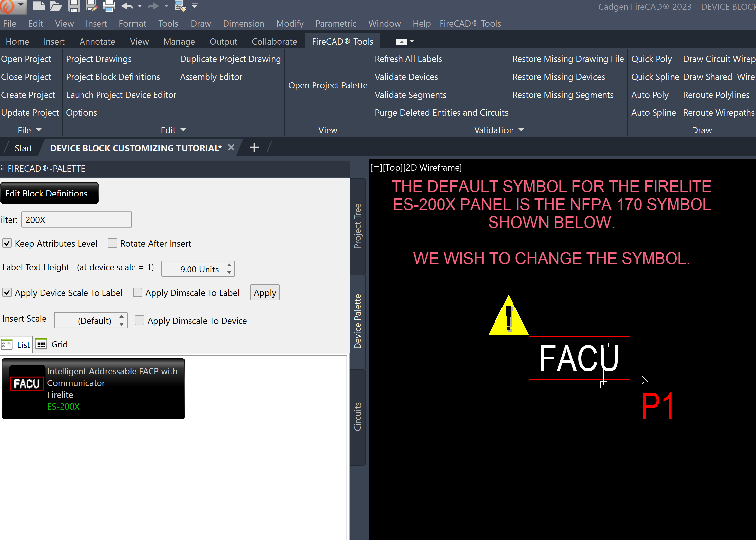Decrease Insert Scale with down arrow

(122, 324)
